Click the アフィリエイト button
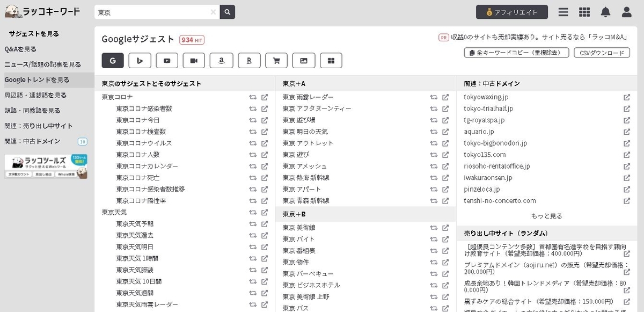This screenshot has height=312, width=644. pyautogui.click(x=512, y=12)
